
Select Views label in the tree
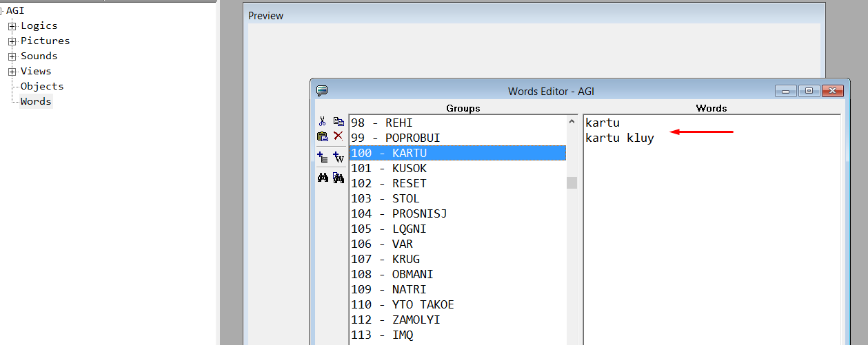tap(36, 71)
